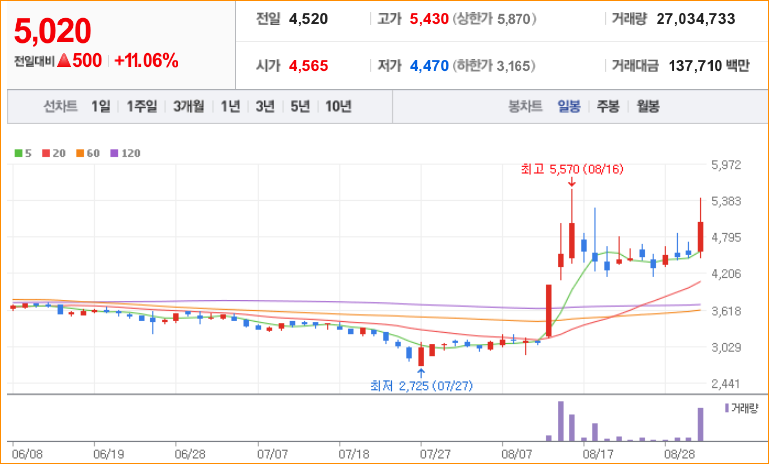Click the 06/08 date axis label

(x=27, y=454)
